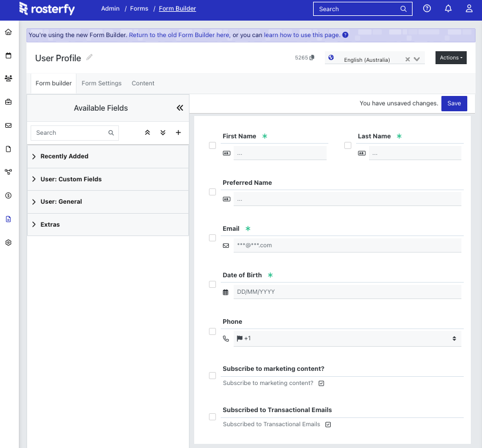Click inside the Available Fields search box
The height and width of the screenshot is (448, 482).
(x=71, y=132)
